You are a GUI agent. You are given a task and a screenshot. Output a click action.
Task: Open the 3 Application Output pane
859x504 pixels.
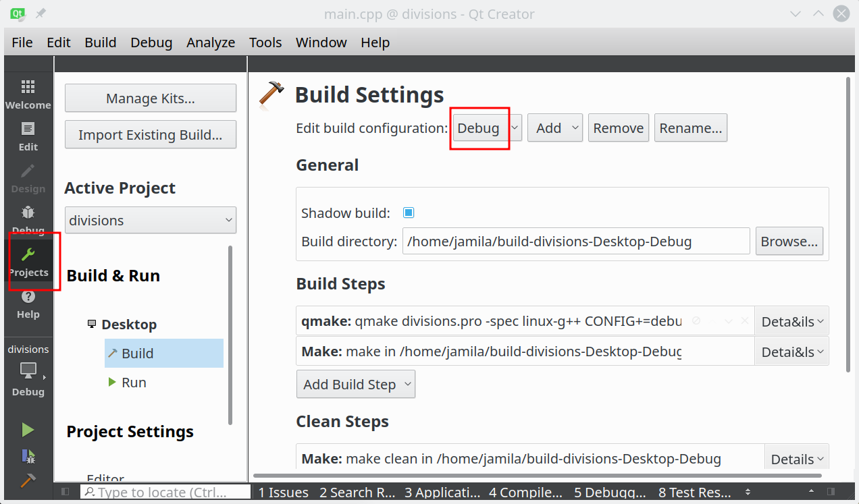click(x=443, y=493)
